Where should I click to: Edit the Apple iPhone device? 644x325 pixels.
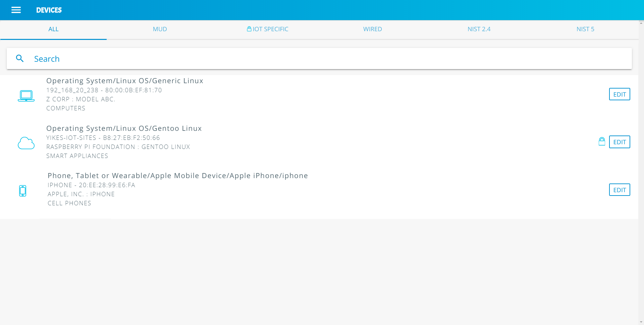[620, 190]
